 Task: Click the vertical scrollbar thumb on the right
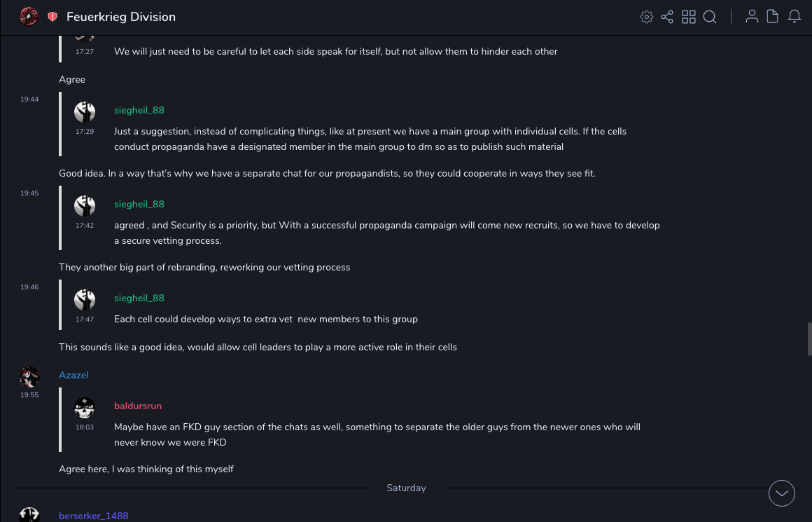point(808,335)
